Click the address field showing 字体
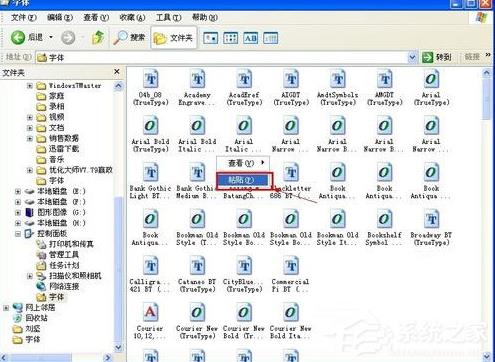Image resolution: width=495 pixels, height=362 pixels. (222, 58)
